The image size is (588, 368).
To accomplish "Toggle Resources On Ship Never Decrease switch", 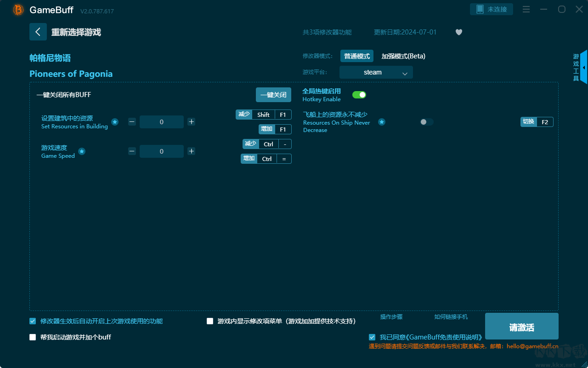I will (427, 122).
